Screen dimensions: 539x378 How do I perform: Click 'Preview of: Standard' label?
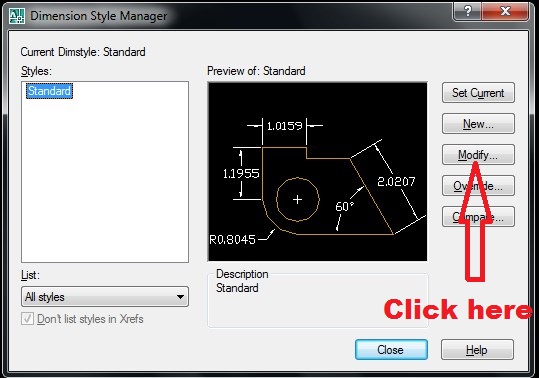point(256,71)
